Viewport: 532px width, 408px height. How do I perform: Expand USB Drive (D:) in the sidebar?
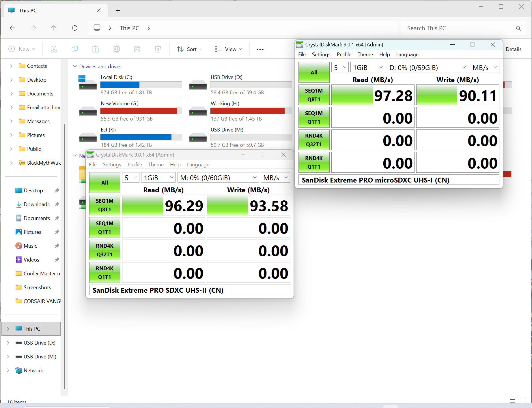[8, 343]
